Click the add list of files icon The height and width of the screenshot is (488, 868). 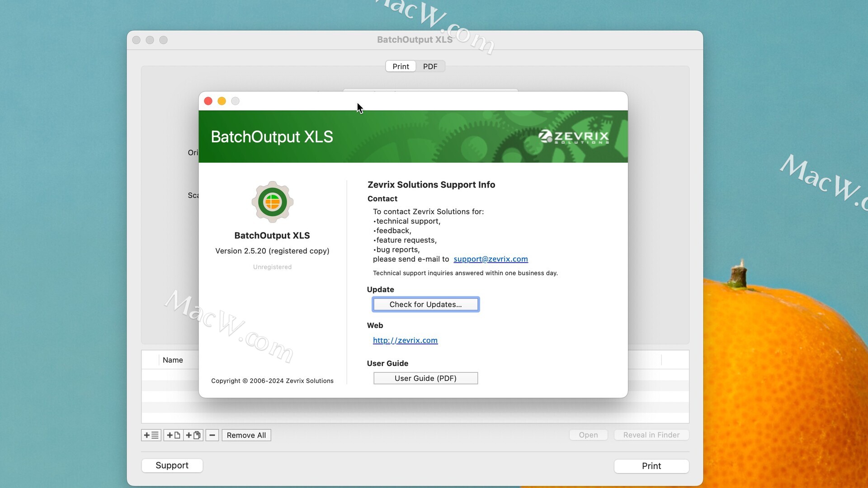point(151,435)
